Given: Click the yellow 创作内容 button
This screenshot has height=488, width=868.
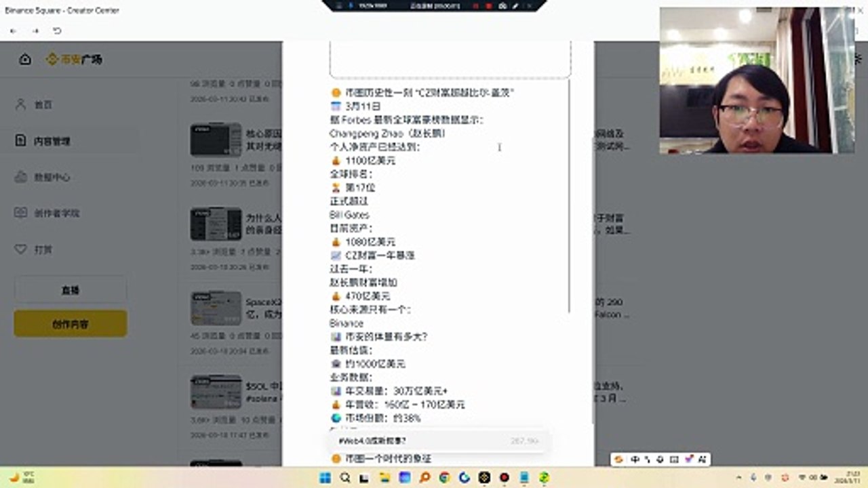Looking at the screenshot, I should tap(71, 324).
